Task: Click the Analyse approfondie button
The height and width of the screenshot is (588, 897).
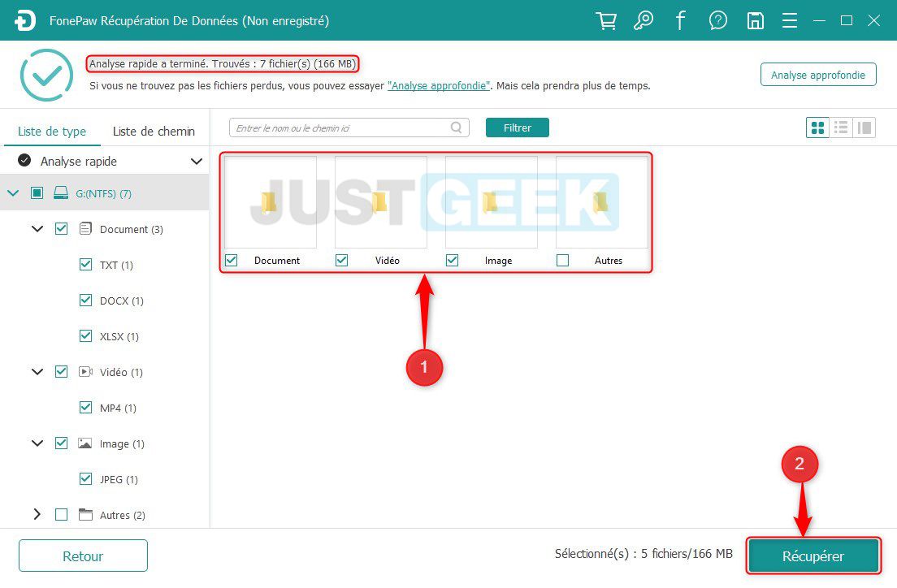Action: point(818,75)
